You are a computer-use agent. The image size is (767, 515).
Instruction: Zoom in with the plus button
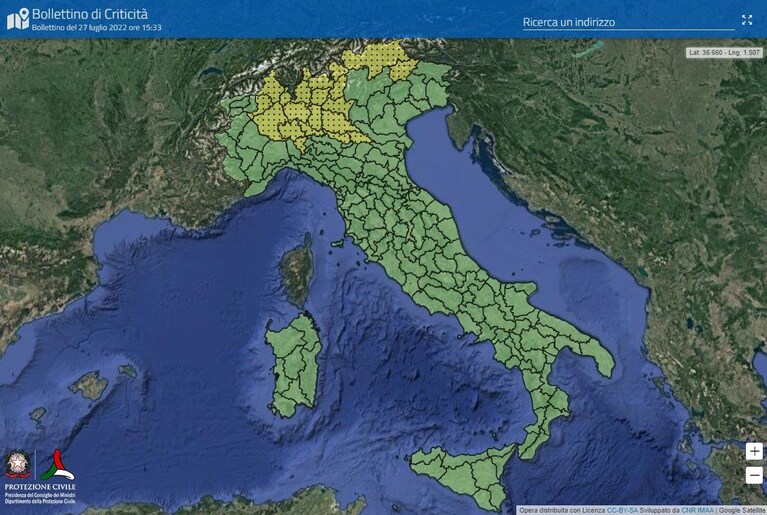(x=754, y=451)
